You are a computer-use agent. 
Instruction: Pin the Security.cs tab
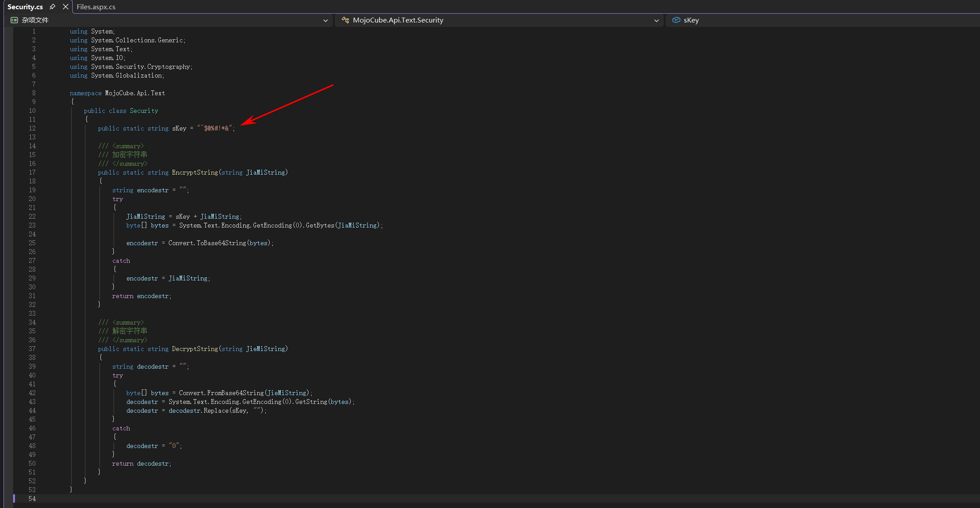click(x=52, y=7)
